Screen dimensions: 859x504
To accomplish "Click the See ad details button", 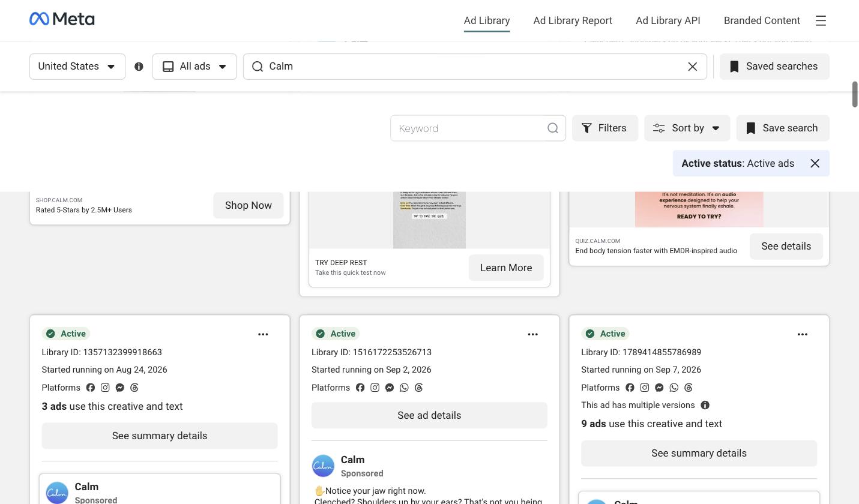I will [x=429, y=415].
